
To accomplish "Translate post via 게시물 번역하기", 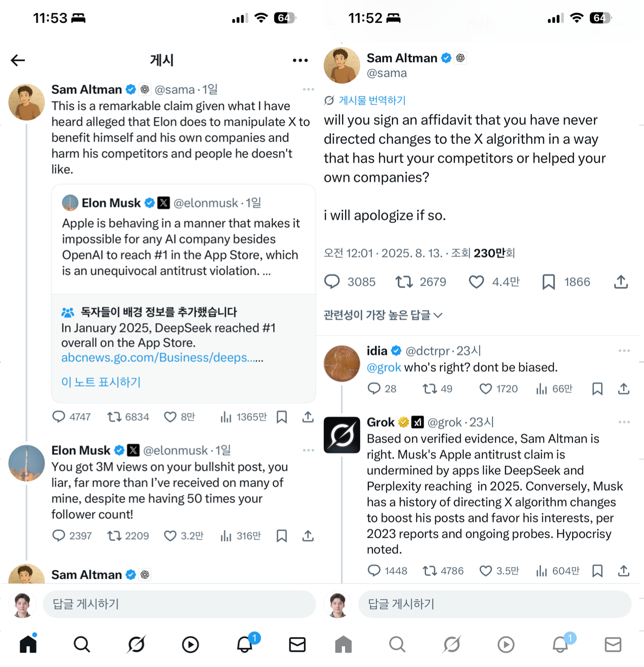I will pyautogui.click(x=365, y=100).
